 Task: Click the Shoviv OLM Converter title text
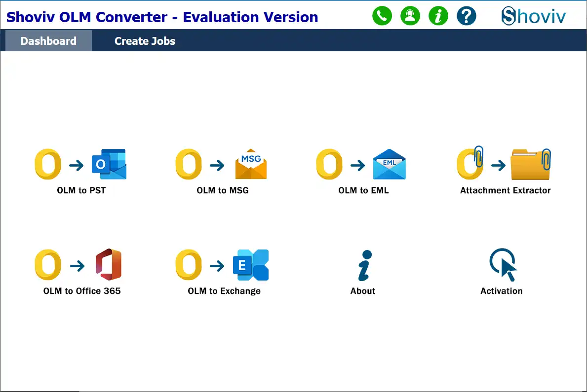tap(162, 17)
